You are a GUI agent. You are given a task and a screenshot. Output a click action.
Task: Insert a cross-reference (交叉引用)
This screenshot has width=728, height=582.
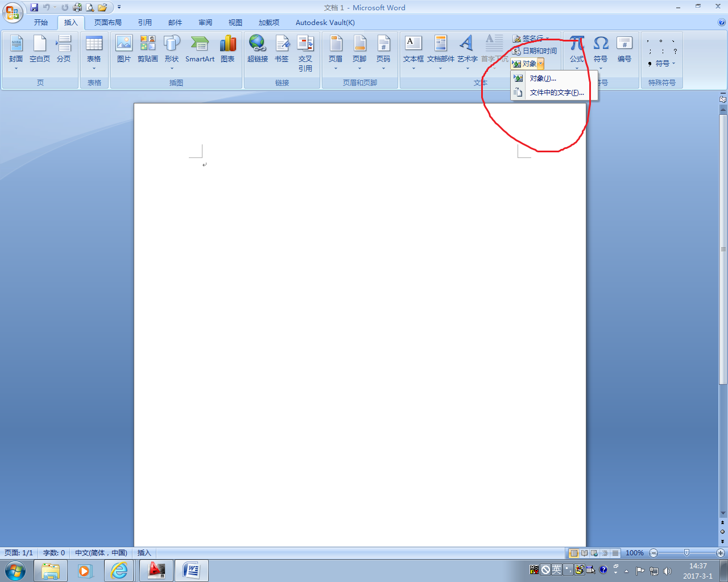pyautogui.click(x=305, y=53)
